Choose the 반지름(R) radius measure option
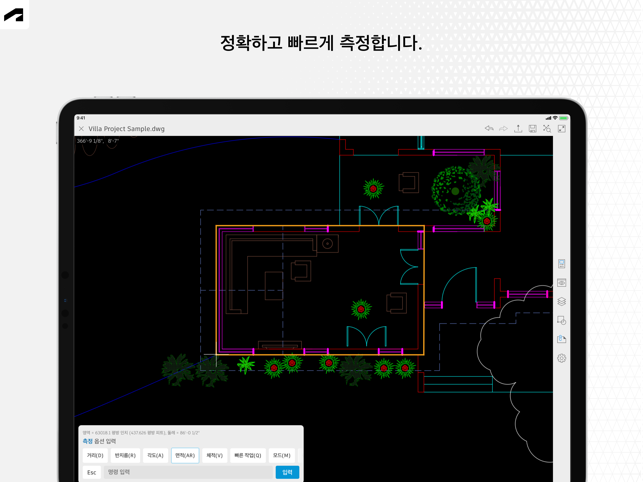Image resolution: width=643 pixels, height=482 pixels. (x=125, y=456)
